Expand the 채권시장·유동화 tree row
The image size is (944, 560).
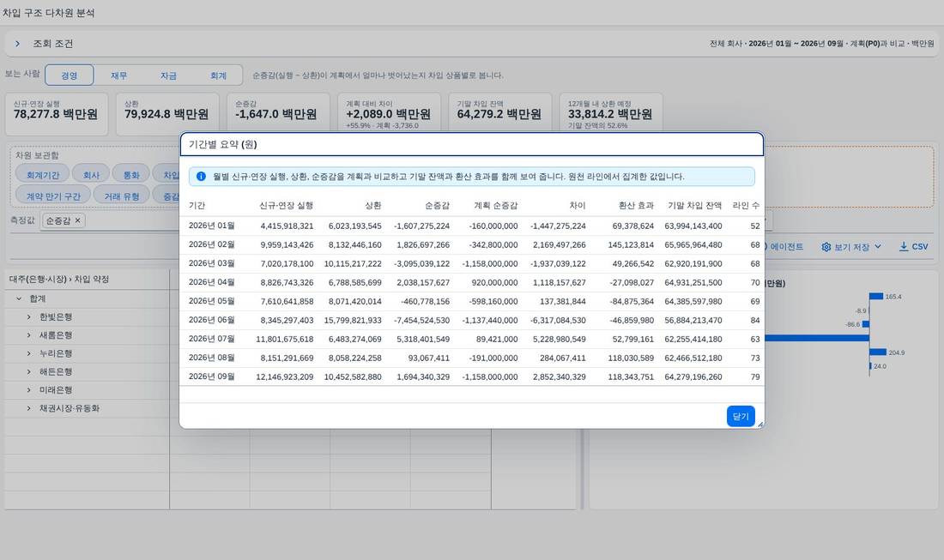28,408
